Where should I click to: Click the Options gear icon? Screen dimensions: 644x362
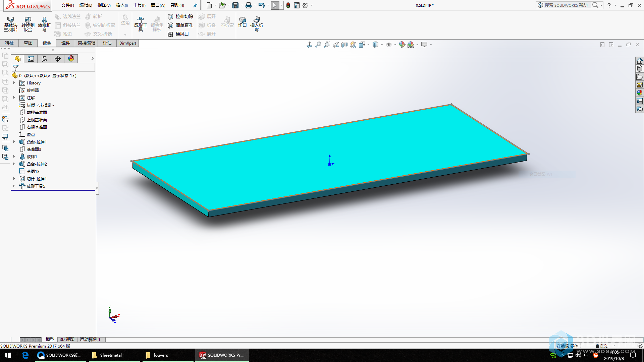coord(305,5)
